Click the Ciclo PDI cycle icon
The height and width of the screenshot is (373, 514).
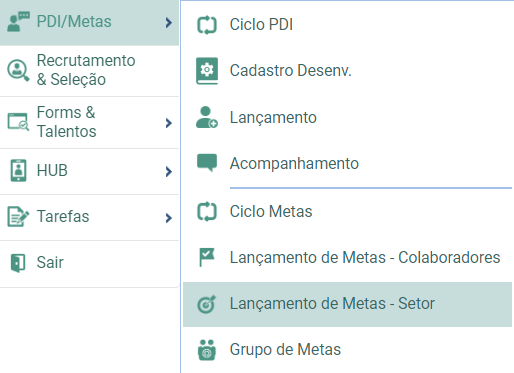207,25
